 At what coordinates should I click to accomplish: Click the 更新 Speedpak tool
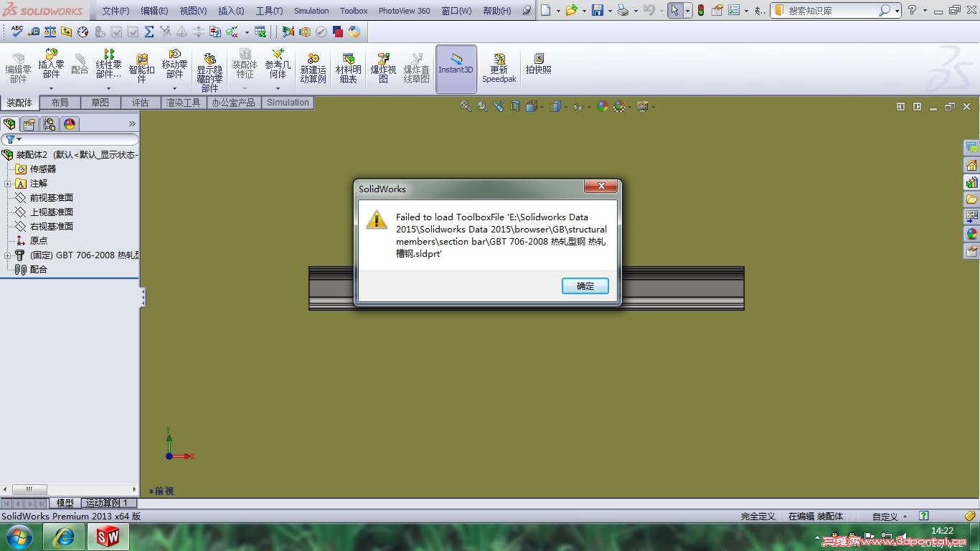[x=499, y=69]
